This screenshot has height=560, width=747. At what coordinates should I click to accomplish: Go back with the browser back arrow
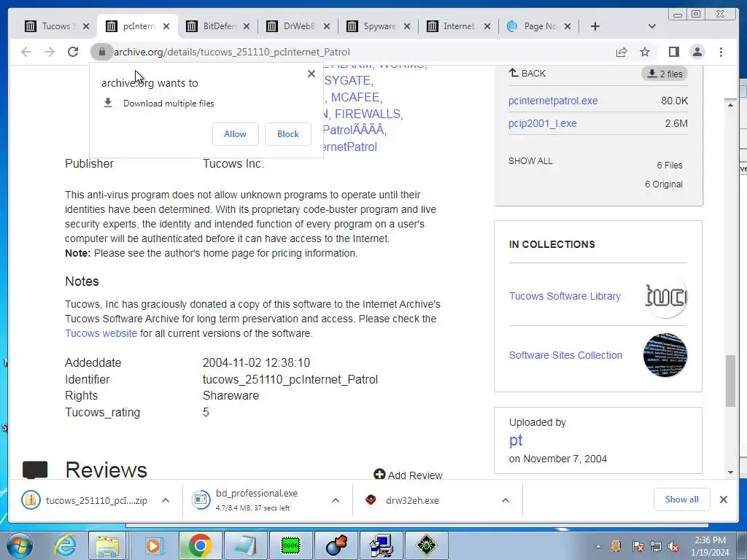pos(26,52)
